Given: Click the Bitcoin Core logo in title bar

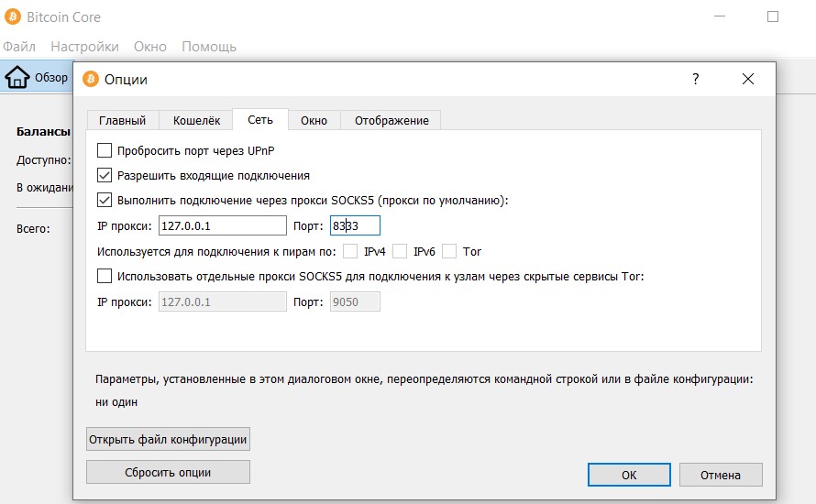Looking at the screenshot, I should [13, 16].
